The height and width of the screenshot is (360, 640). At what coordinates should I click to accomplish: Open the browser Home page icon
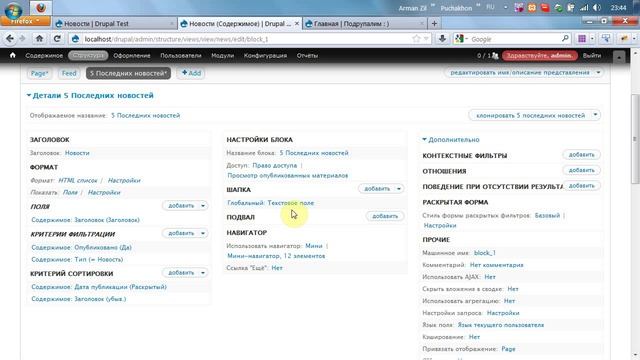pos(39,39)
